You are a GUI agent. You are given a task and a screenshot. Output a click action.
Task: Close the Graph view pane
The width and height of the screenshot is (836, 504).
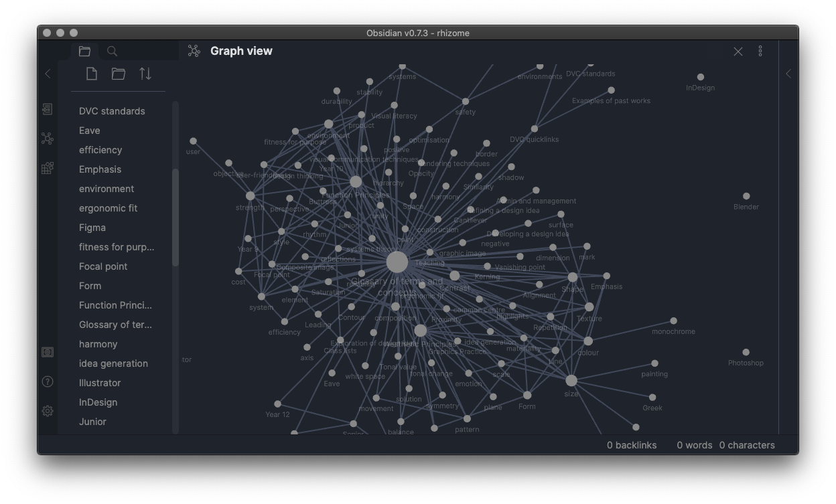click(x=738, y=51)
